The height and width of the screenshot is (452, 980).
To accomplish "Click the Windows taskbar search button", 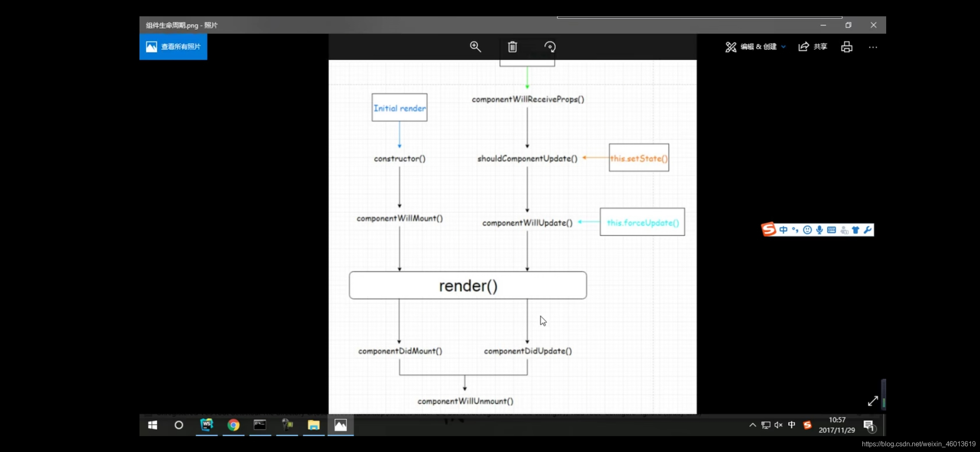I will 179,425.
